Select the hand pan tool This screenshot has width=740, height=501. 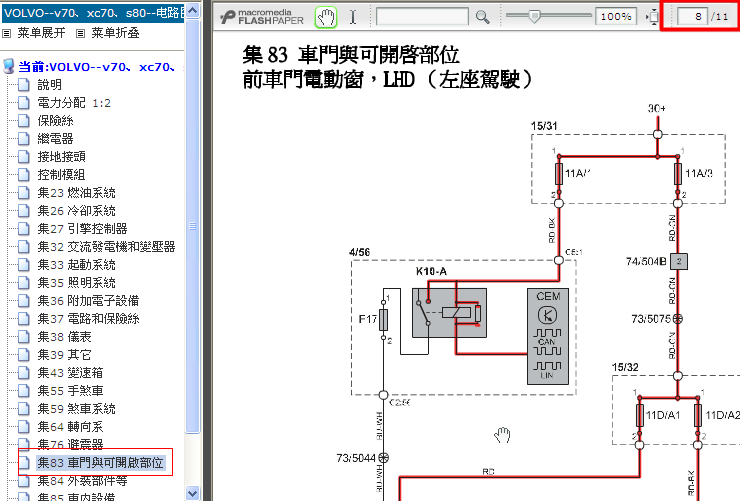click(x=326, y=17)
